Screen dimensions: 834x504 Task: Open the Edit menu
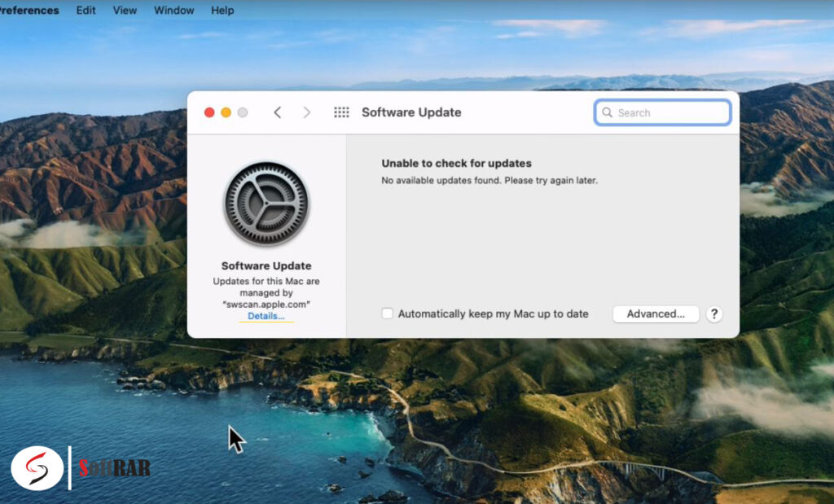click(x=86, y=10)
